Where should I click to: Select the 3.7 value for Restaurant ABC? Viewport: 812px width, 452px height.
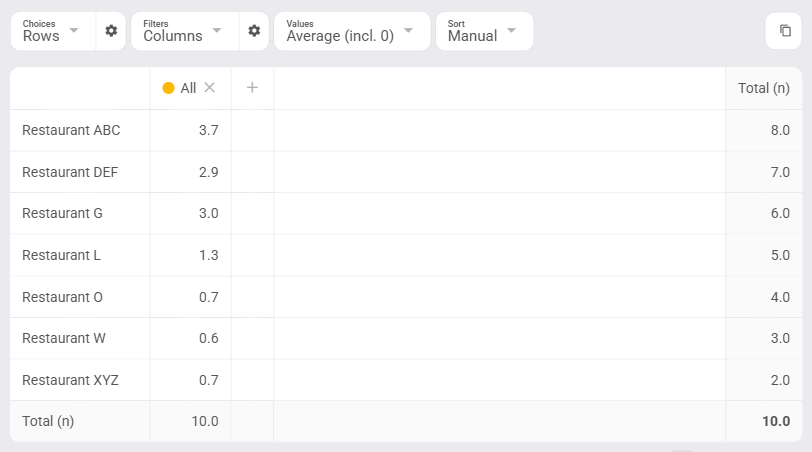pos(209,130)
